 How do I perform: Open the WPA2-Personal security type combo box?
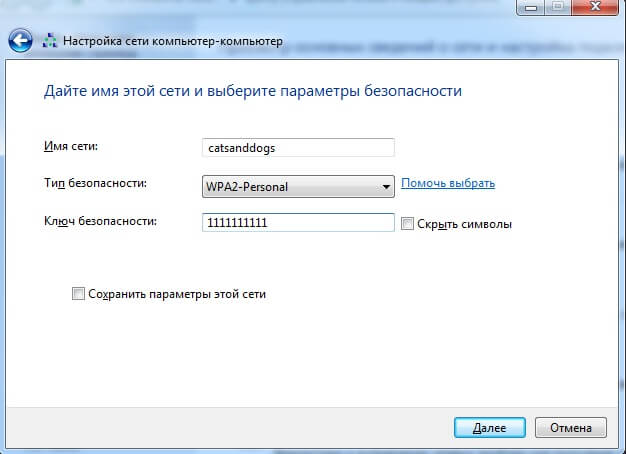(x=290, y=185)
